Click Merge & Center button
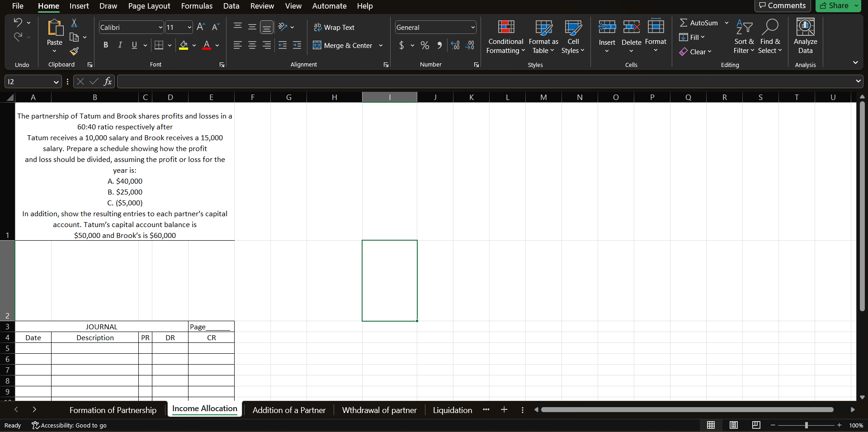868x432 pixels. click(343, 45)
